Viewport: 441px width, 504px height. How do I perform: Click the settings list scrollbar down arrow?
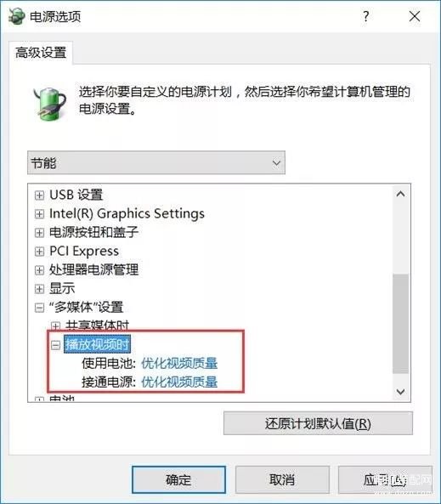click(400, 392)
